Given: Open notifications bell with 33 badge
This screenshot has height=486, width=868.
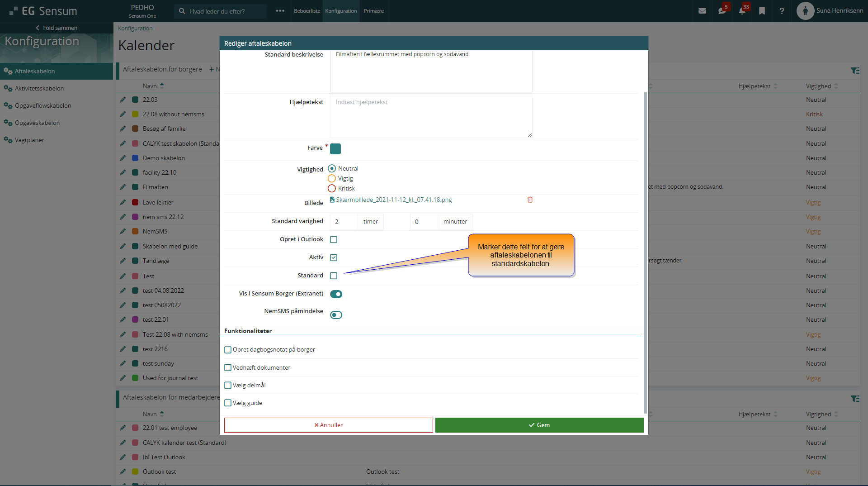Looking at the screenshot, I should [742, 11].
